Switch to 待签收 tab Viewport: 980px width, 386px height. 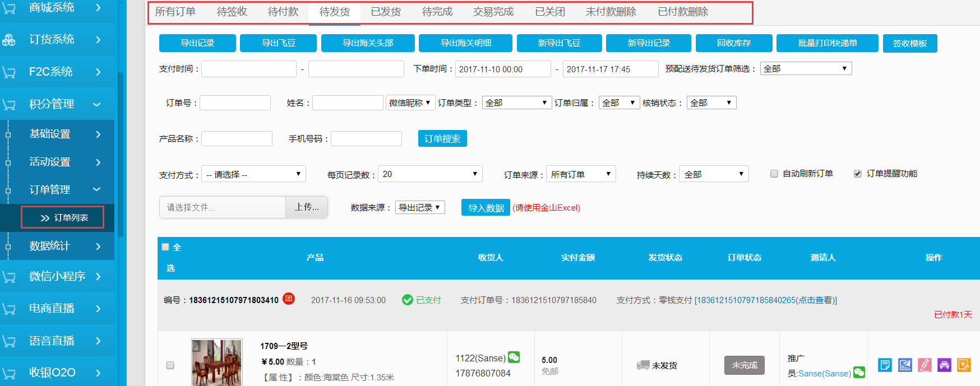tap(232, 12)
